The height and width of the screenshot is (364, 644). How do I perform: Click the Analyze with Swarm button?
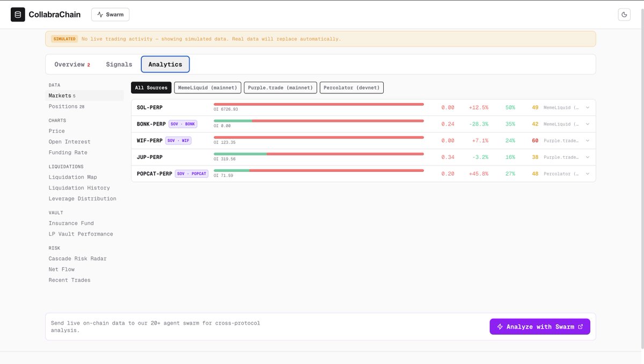[540, 326]
